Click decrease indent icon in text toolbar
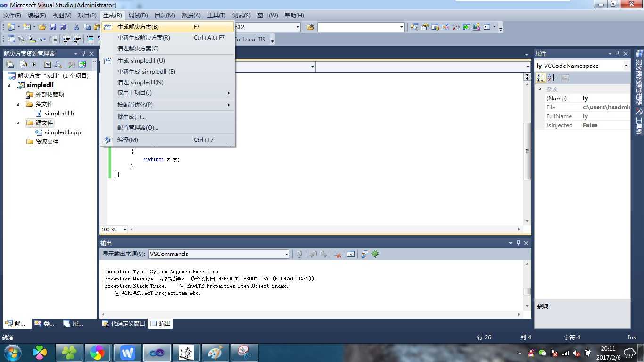The width and height of the screenshot is (644, 362). 67,40
